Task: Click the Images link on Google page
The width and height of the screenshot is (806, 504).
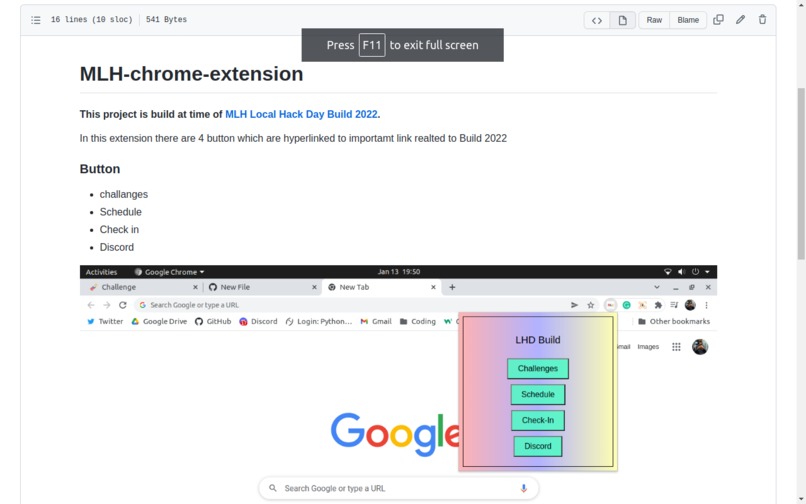Action: [648, 347]
